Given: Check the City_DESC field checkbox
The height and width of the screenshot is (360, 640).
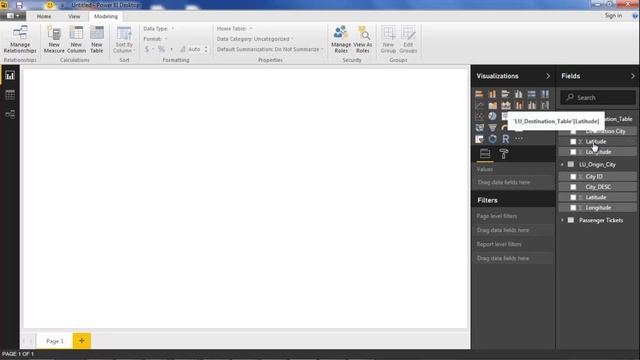Looking at the screenshot, I should [573, 187].
